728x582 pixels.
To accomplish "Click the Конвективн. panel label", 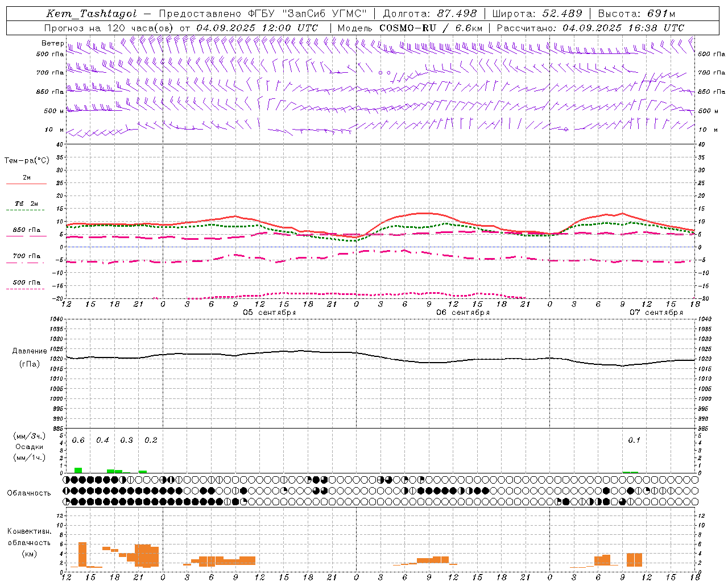I will 29,531.
